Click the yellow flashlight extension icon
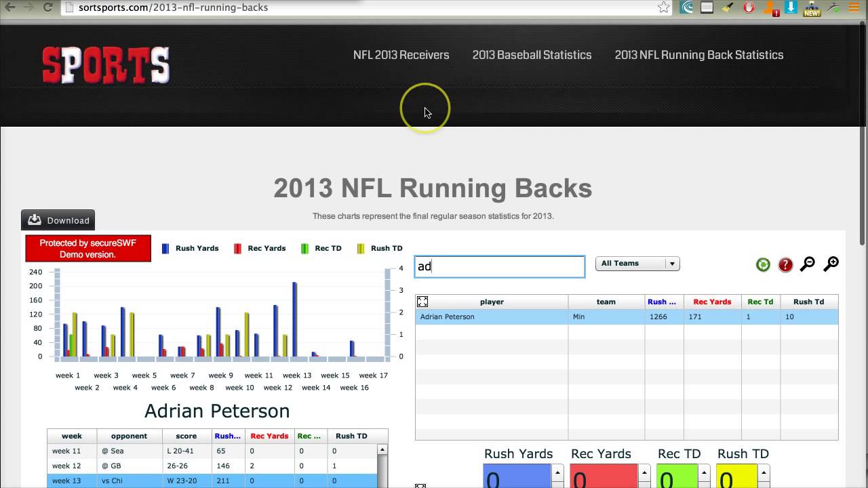868x488 pixels. pos(728,7)
